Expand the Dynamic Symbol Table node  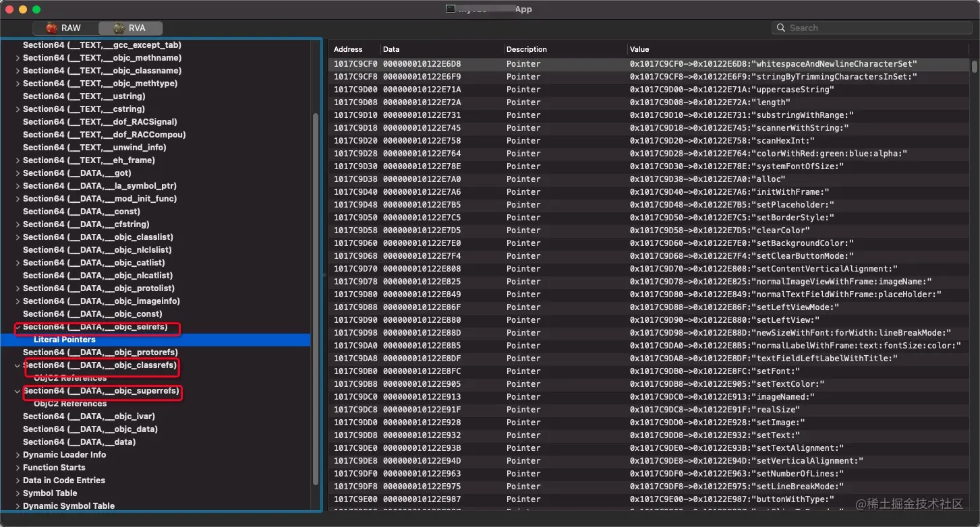18,506
